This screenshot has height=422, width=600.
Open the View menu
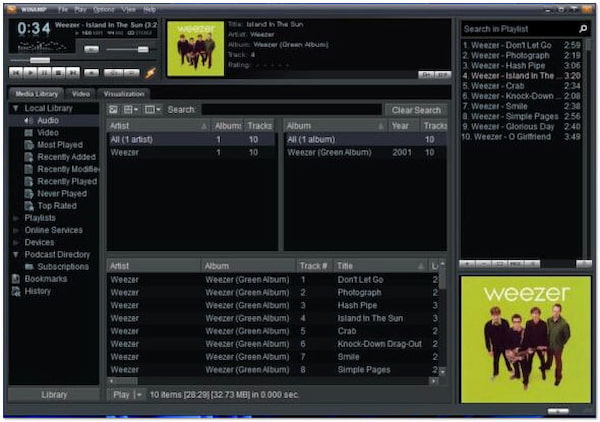coord(128,10)
